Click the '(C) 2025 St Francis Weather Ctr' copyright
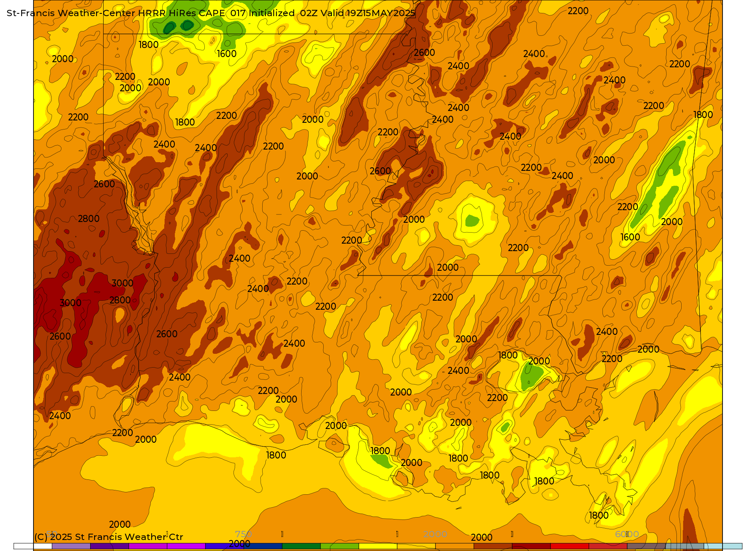 tap(109, 537)
